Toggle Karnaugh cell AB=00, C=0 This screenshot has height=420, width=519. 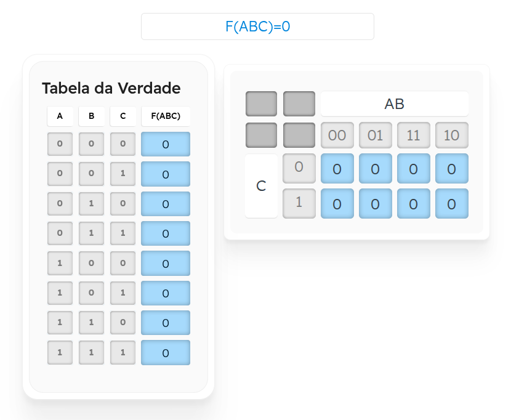point(337,169)
